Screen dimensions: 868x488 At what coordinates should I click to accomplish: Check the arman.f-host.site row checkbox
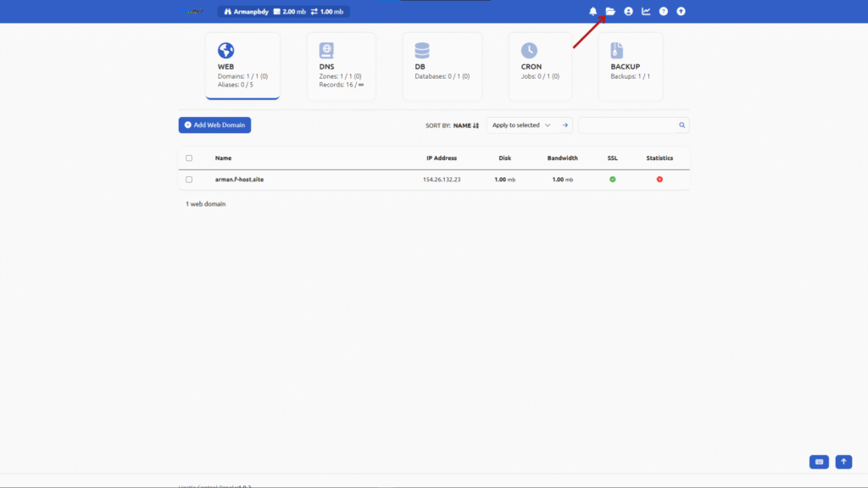[189, 180]
